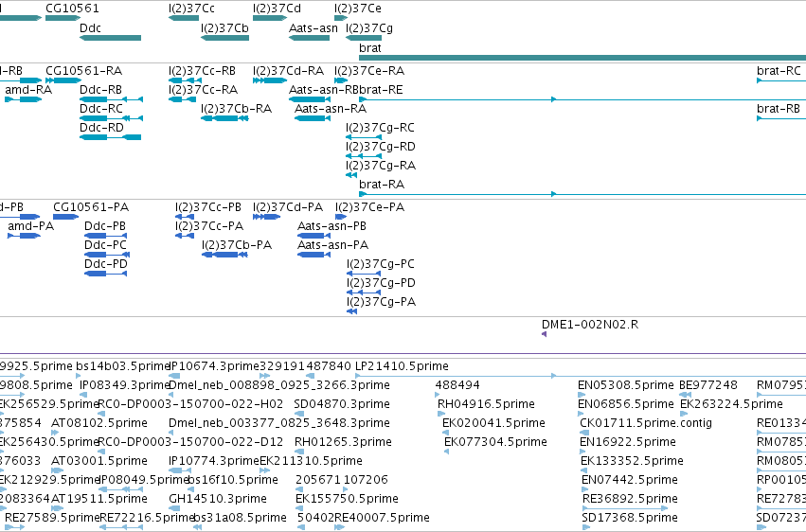Viewport: 806px width, 532px height.
Task: Select the EK133352.5prime EST
Action: [584, 471]
